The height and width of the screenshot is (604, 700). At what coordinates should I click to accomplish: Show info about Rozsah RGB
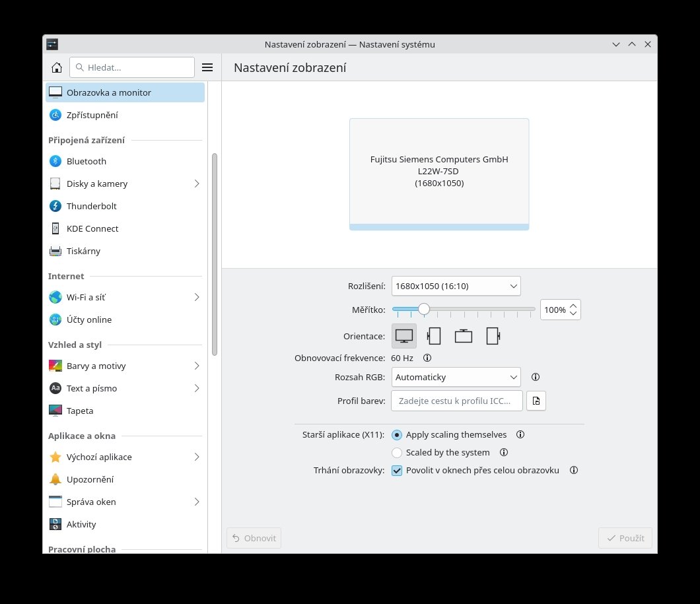pos(536,377)
